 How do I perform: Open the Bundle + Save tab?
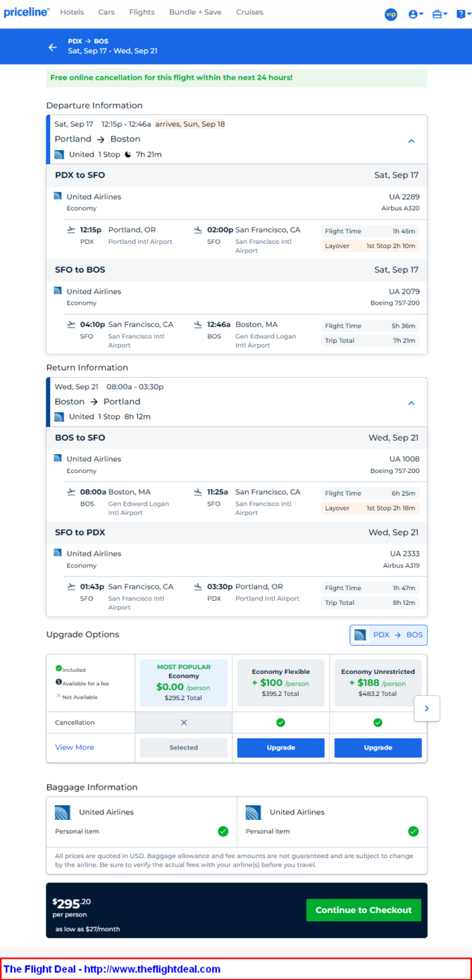(195, 13)
